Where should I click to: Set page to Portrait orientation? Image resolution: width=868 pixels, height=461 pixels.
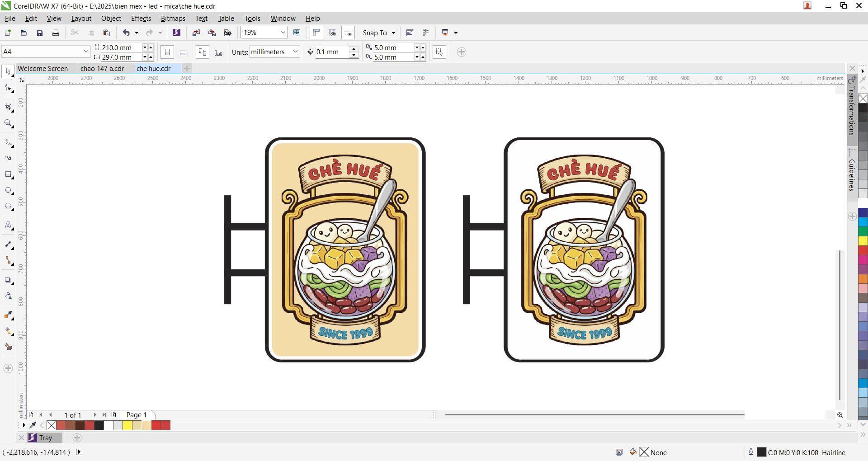pyautogui.click(x=167, y=52)
